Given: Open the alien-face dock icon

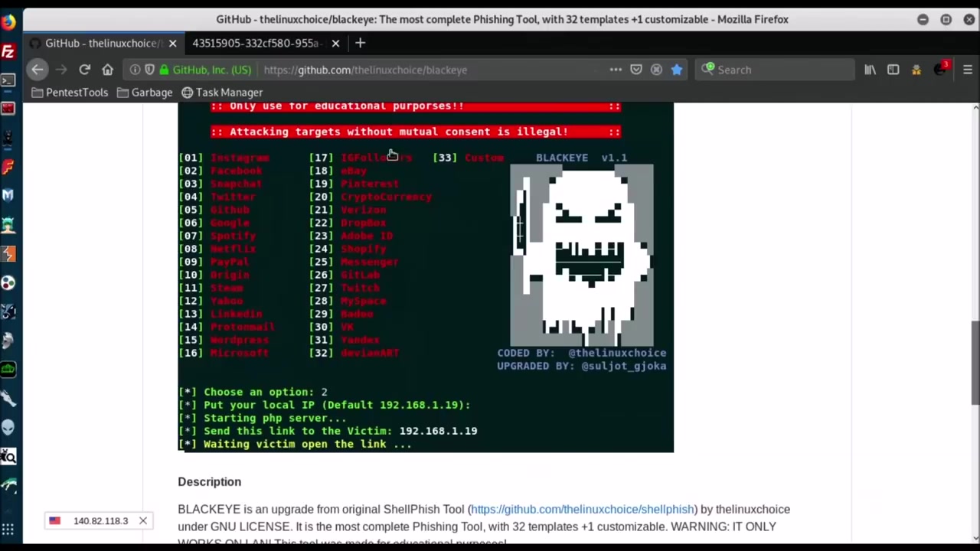Looking at the screenshot, I should [8, 428].
